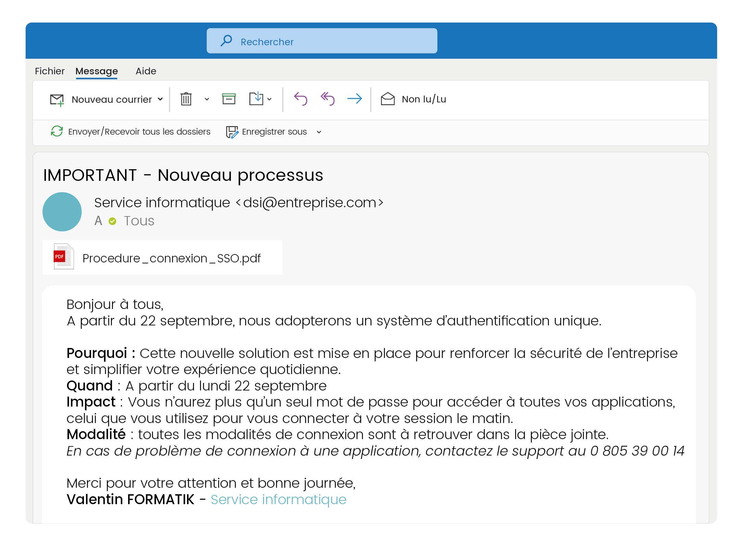The image size is (746, 560).
Task: Open the Fichier menu
Action: pyautogui.click(x=50, y=71)
